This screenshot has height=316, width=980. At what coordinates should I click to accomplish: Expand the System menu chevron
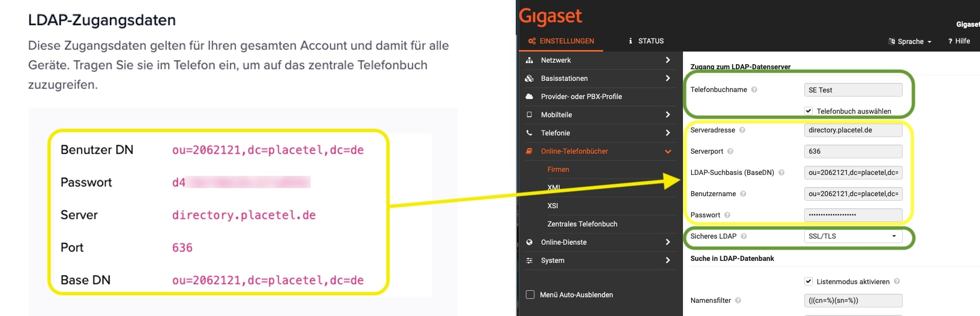(x=668, y=260)
